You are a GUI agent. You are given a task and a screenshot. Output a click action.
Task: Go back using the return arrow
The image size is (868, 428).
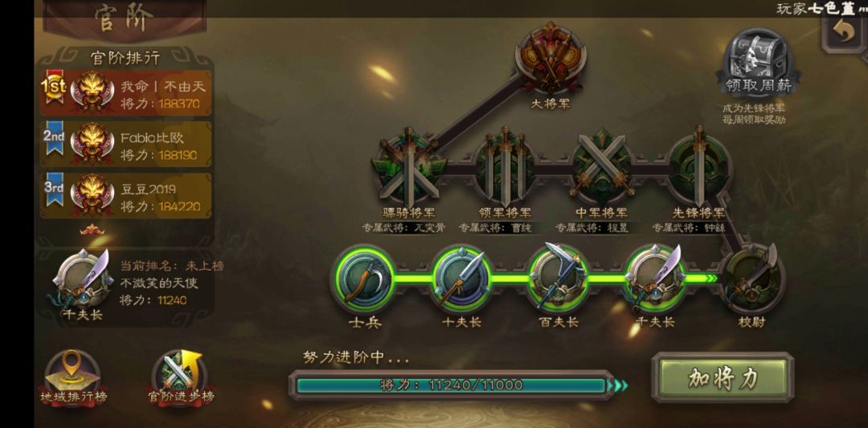tap(843, 35)
